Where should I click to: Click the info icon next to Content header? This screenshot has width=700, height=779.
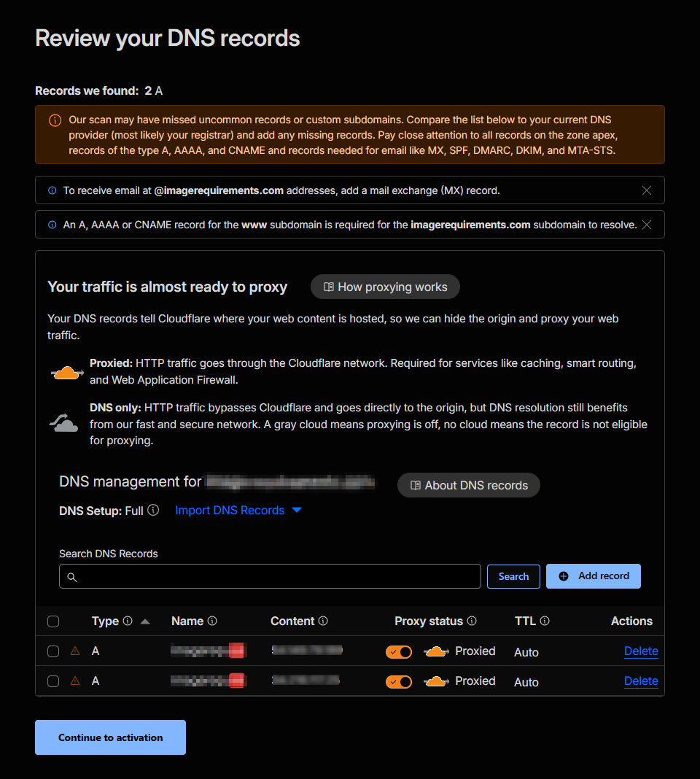click(323, 621)
